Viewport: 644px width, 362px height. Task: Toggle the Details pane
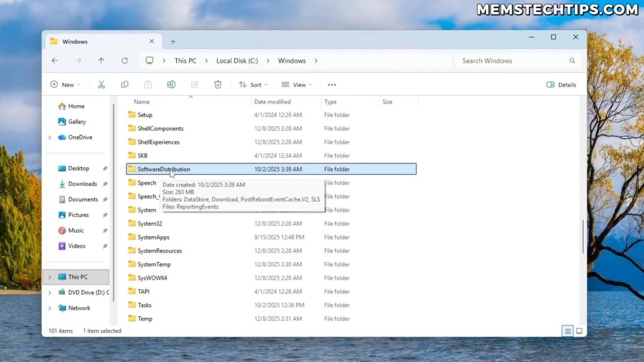[560, 84]
